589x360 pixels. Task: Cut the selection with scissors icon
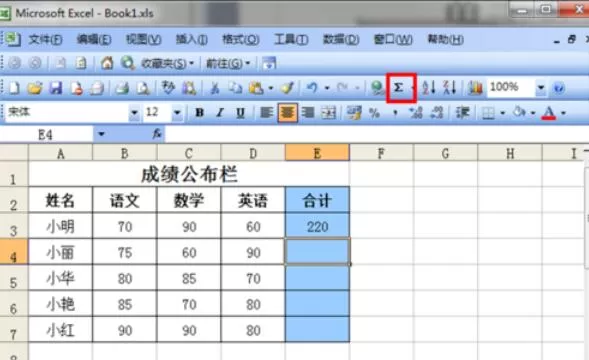click(214, 88)
